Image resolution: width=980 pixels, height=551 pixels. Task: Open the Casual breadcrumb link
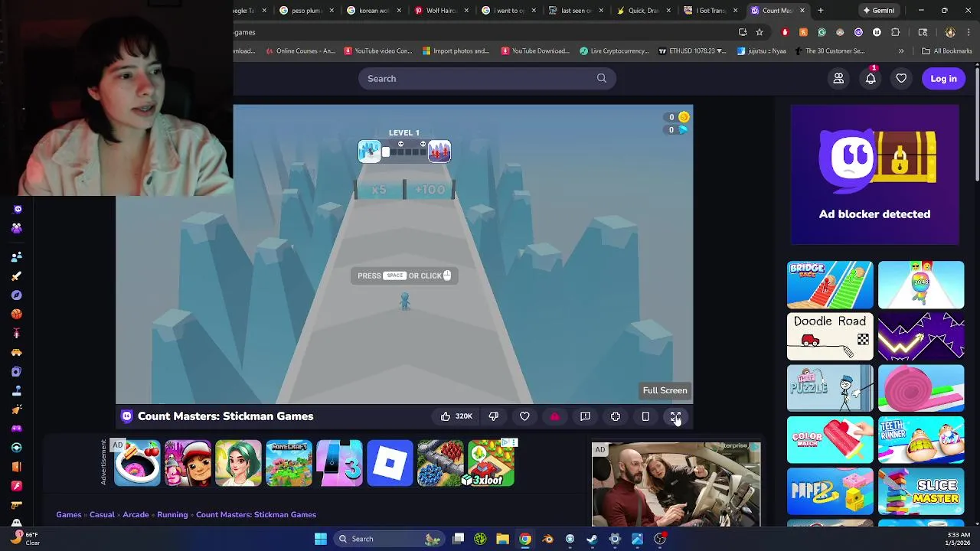[x=102, y=515]
